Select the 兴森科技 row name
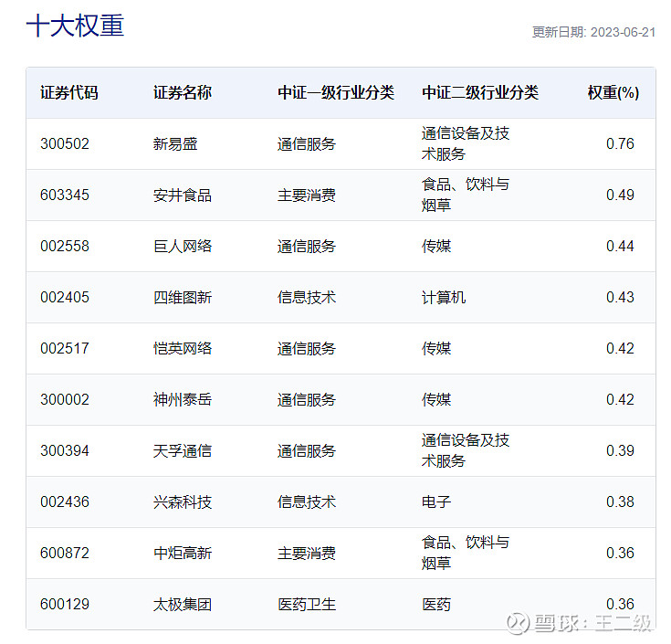 click(183, 501)
